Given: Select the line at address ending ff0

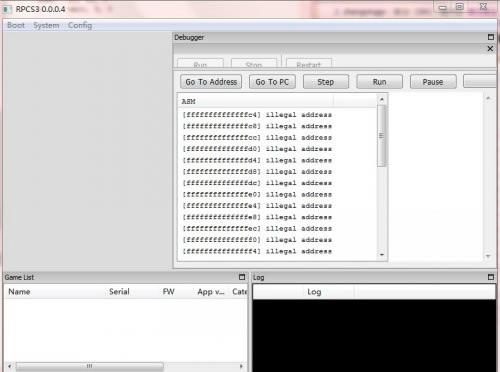Looking at the screenshot, I should tap(257, 240).
